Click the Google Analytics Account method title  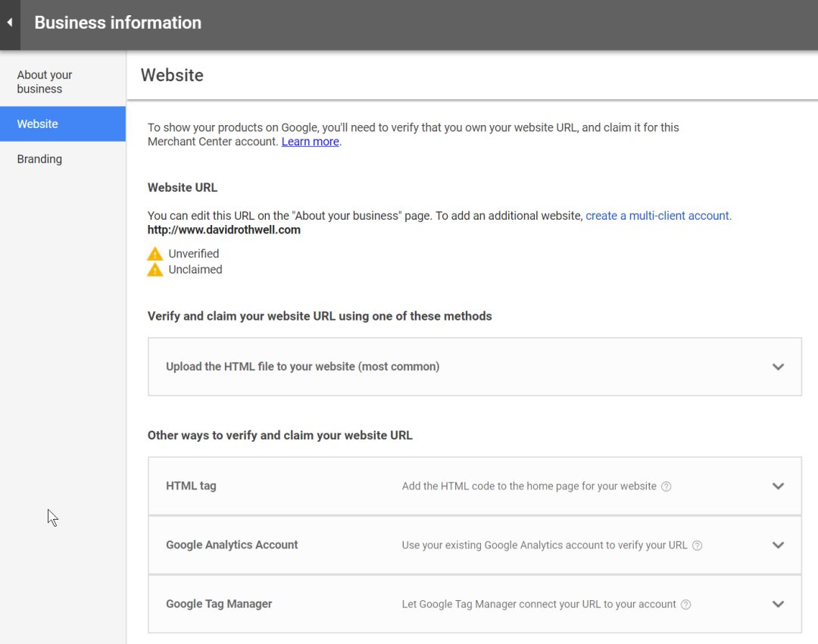pyautogui.click(x=232, y=546)
